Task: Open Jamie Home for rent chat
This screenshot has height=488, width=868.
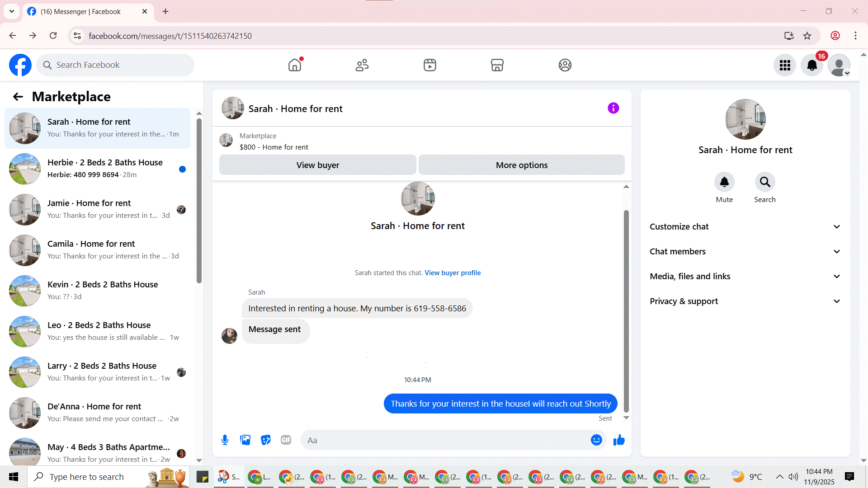Action: point(98,210)
